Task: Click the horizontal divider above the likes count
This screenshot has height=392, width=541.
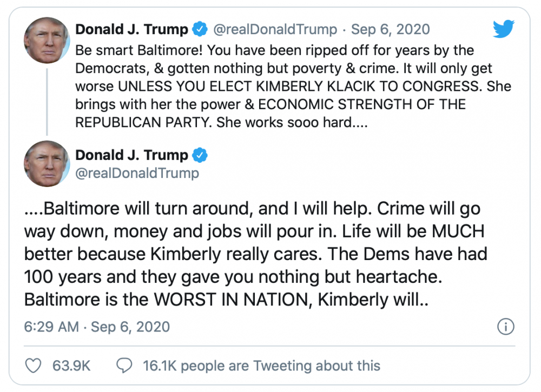Action: click(269, 346)
